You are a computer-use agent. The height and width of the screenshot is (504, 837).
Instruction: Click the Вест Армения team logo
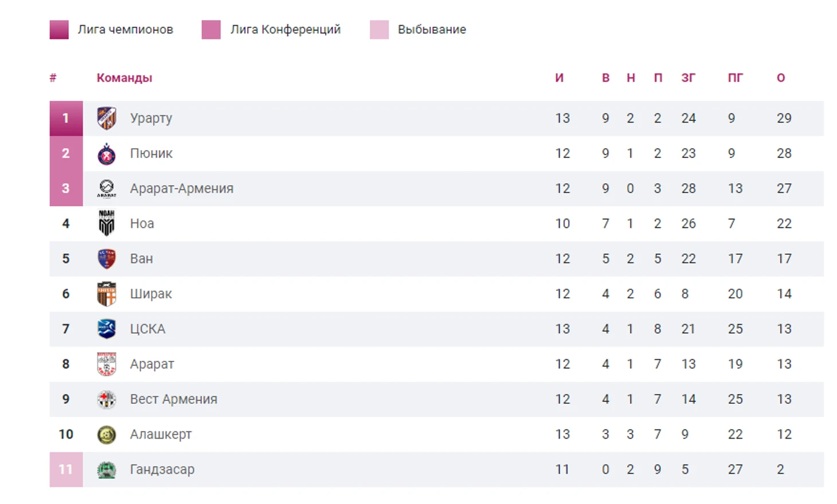(x=107, y=399)
